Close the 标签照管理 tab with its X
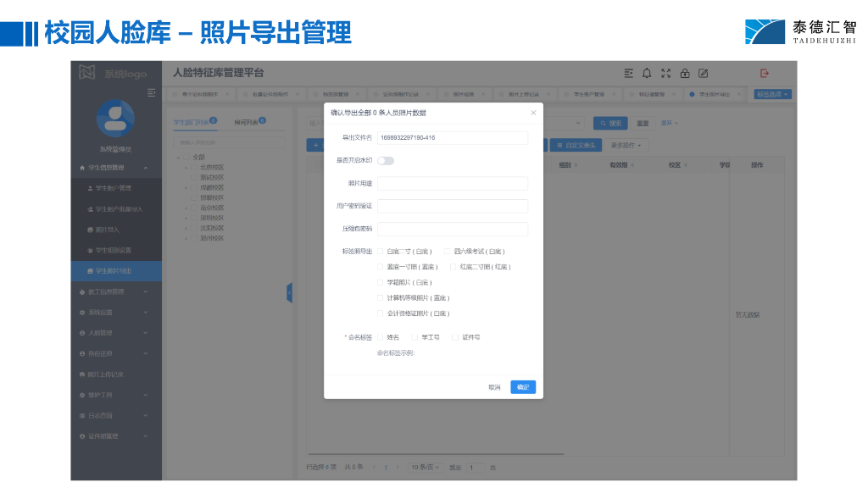 [x=358, y=94]
